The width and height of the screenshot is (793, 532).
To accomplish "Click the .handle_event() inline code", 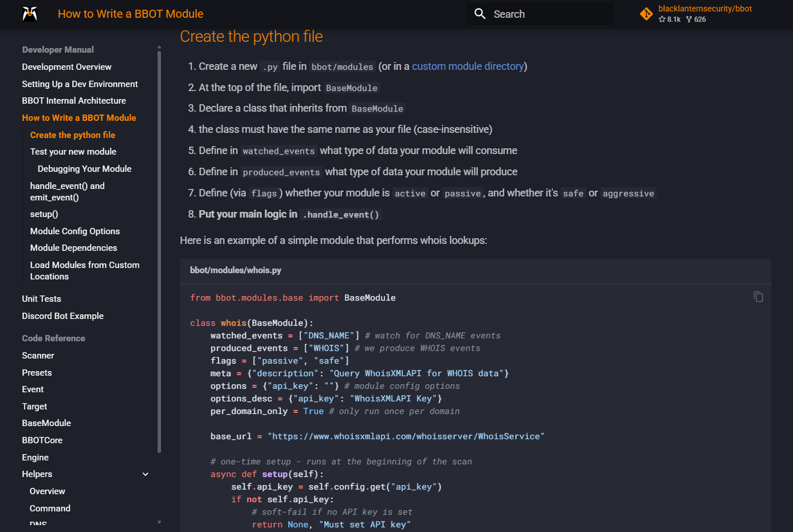I will click(x=341, y=215).
